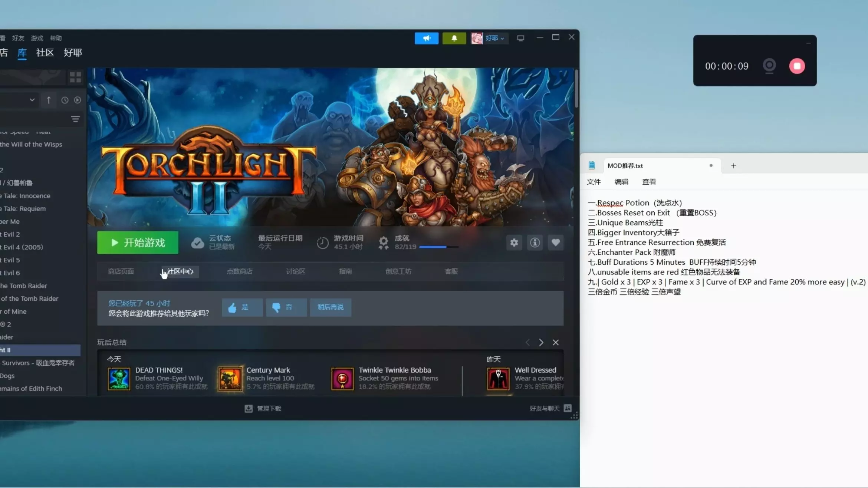Open the library category dropdown chevron

point(32,100)
